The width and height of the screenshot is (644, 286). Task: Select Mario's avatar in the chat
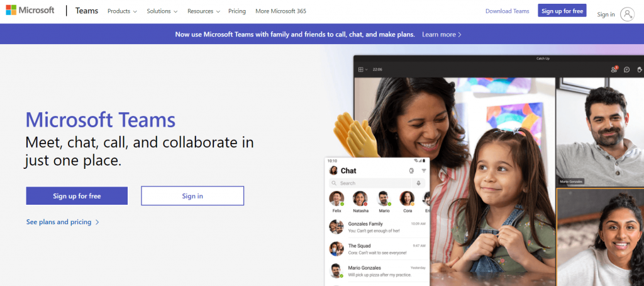[x=384, y=198]
